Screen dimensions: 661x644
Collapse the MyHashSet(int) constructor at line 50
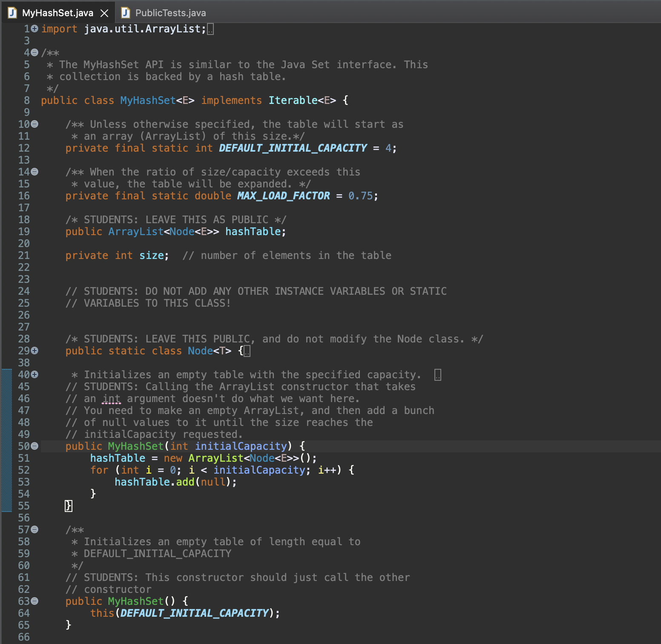coord(34,446)
